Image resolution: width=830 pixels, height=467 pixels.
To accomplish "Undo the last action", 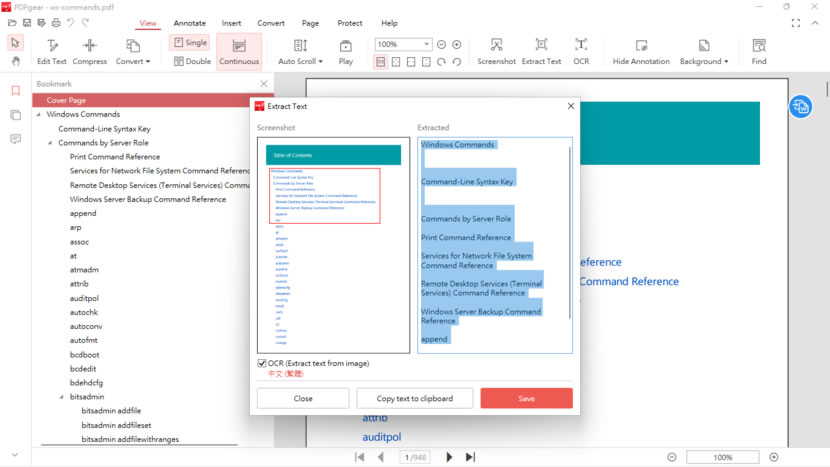I will pyautogui.click(x=70, y=23).
